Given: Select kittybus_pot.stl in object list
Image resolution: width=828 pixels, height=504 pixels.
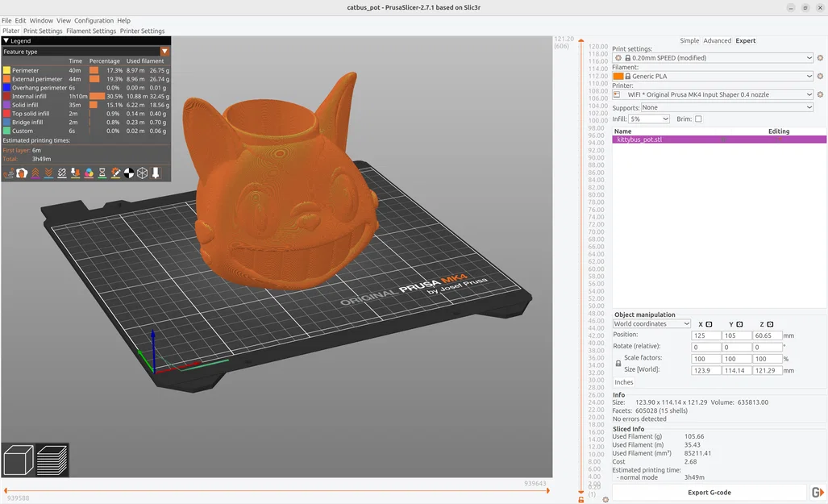Looking at the screenshot, I should 719,140.
